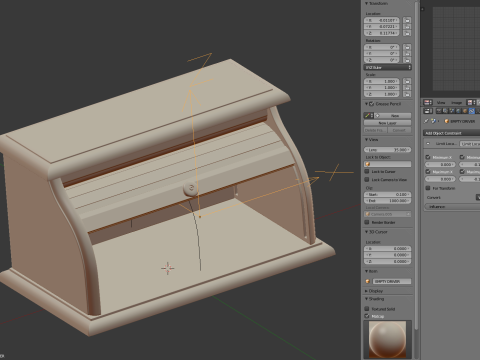Click the Limit Location constraint name field
Screen dimensions: 480x360
470,144
